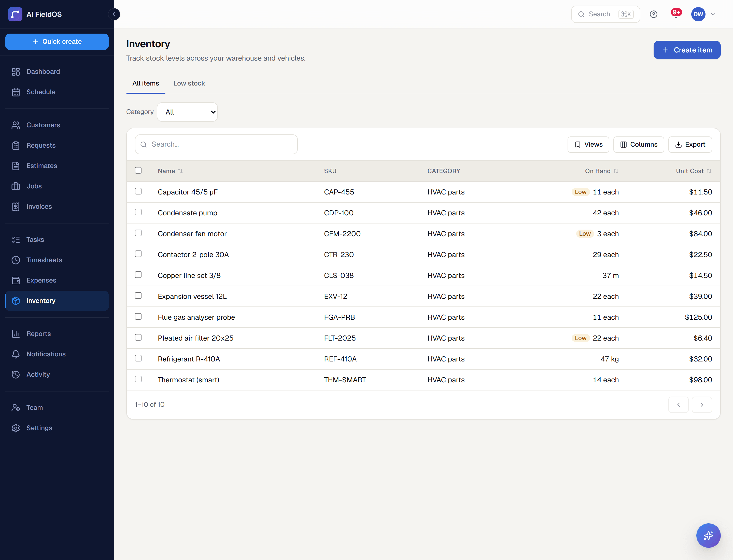733x560 pixels.
Task: Open the Columns chooser
Action: click(639, 144)
